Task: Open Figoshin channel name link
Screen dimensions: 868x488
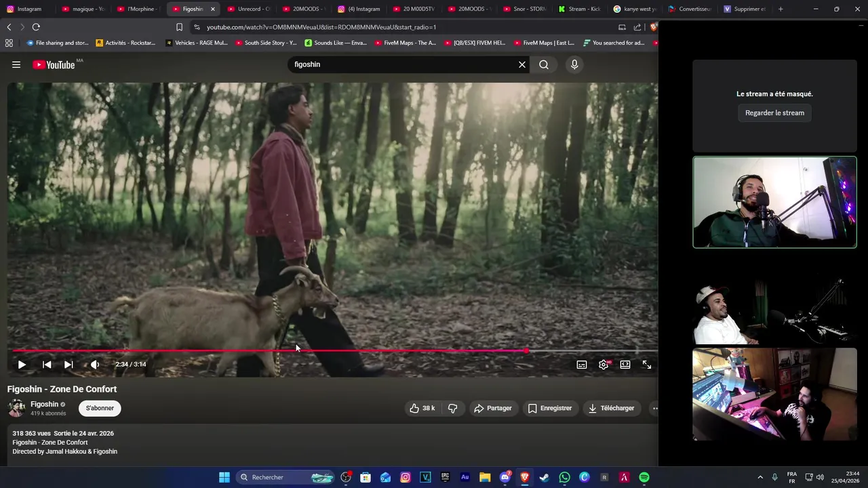Action: coord(45,404)
